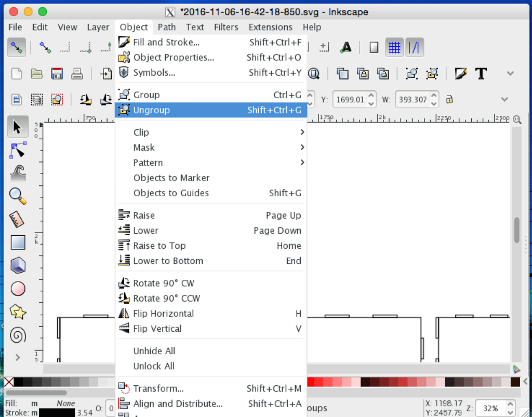This screenshot has width=532, height=417.
Task: Click the Duplicate toolbar icon
Action: click(x=342, y=74)
